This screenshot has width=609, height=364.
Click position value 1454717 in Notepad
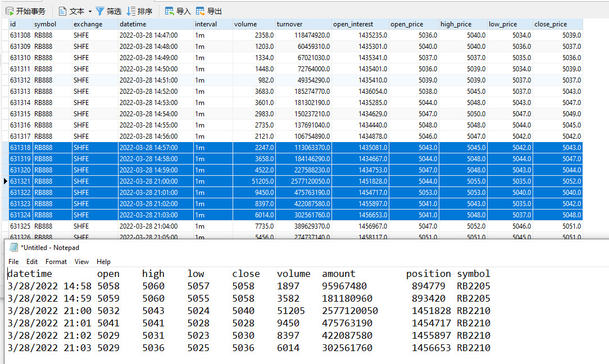431,324
